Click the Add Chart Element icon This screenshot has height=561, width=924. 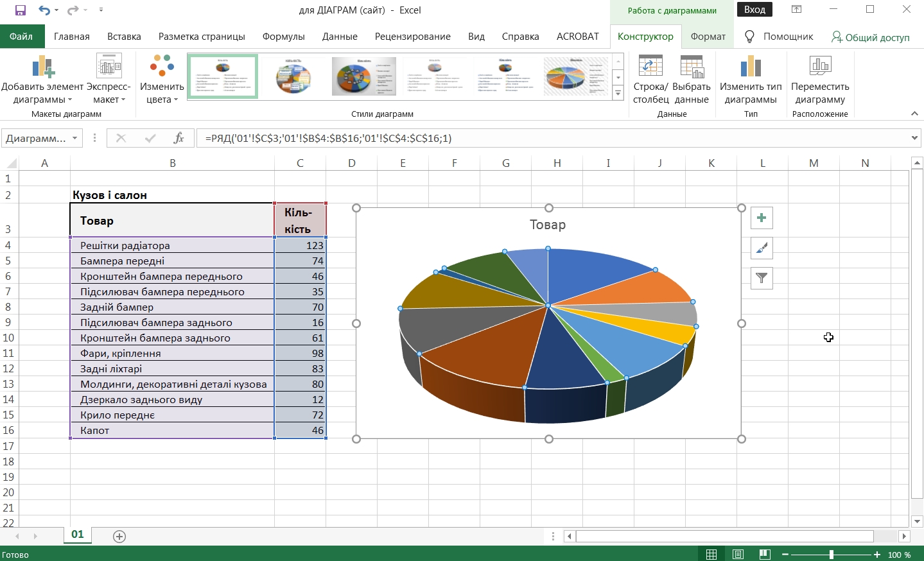[x=42, y=67]
